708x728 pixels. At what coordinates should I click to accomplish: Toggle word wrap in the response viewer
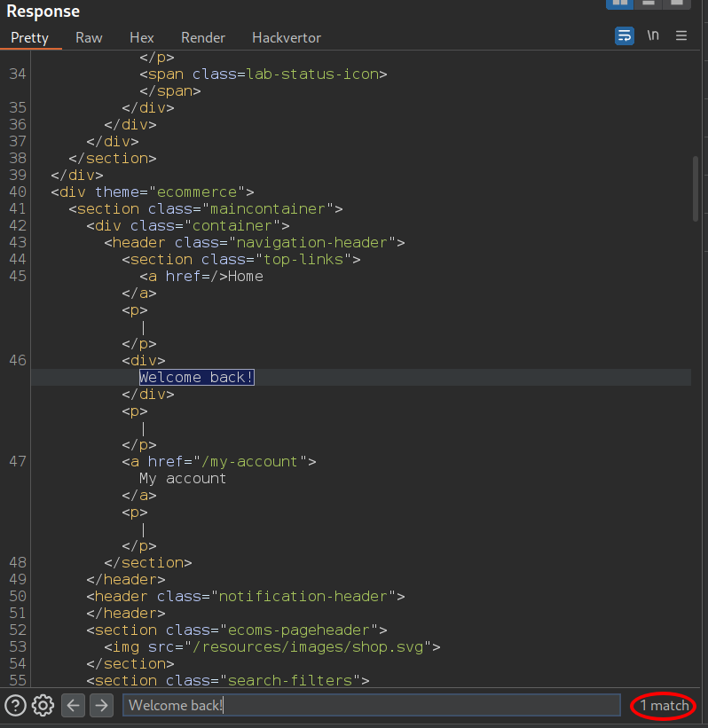coord(625,36)
